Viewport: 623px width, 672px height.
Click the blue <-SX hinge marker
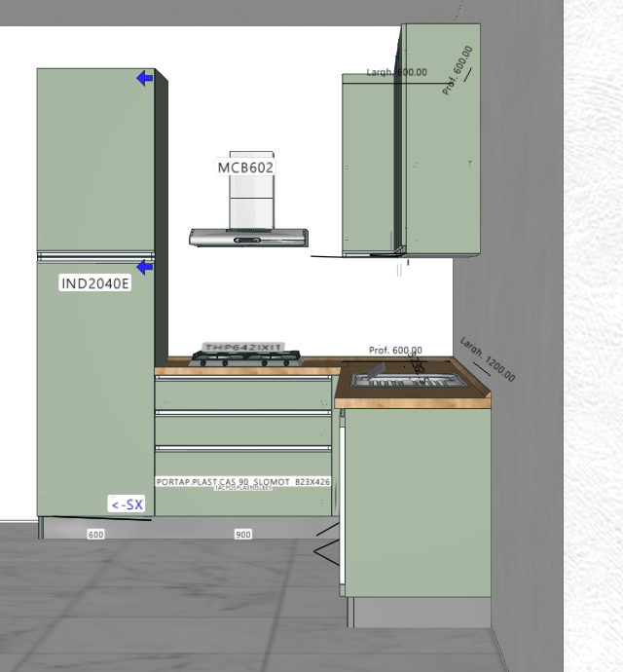point(127,504)
